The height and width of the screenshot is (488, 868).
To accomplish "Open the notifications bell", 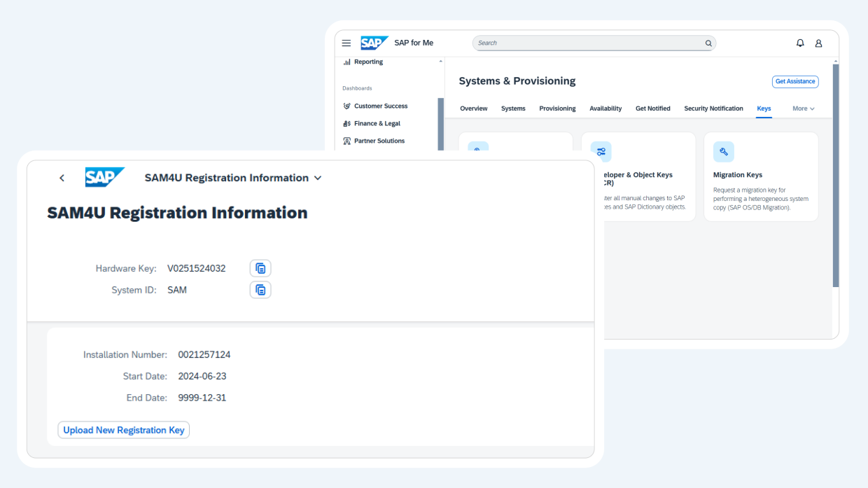I will 800,43.
